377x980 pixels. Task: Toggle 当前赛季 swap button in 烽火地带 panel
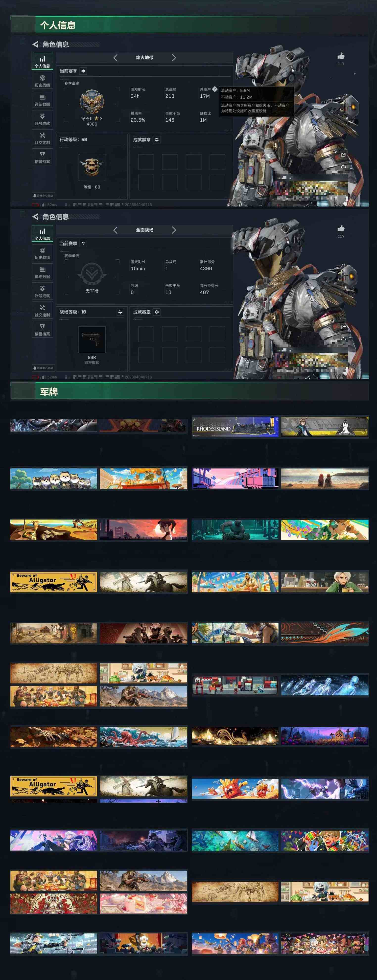83,71
